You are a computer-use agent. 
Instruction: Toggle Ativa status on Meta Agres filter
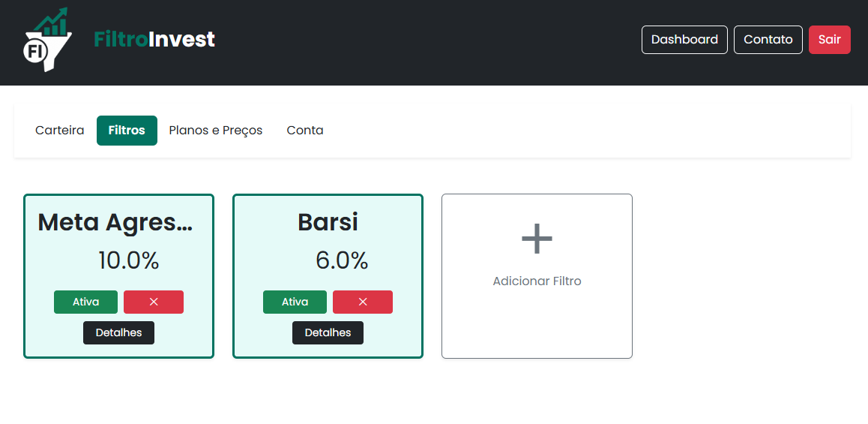click(x=85, y=302)
